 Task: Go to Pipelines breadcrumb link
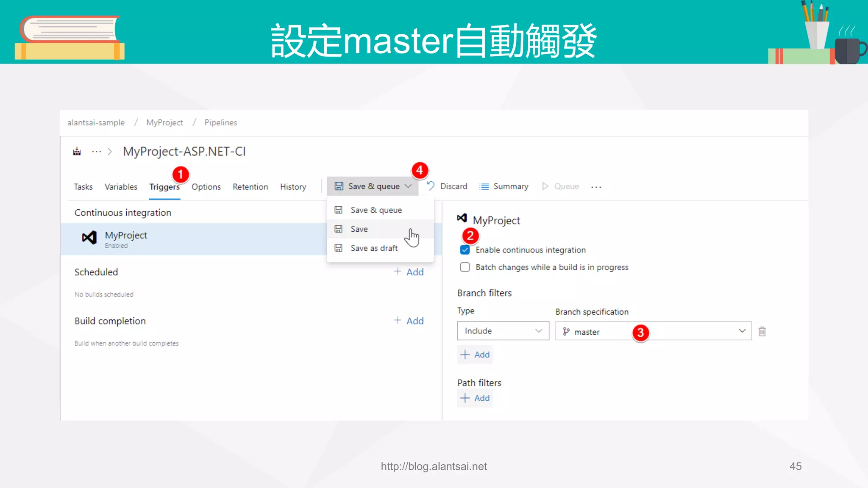pyautogui.click(x=221, y=122)
